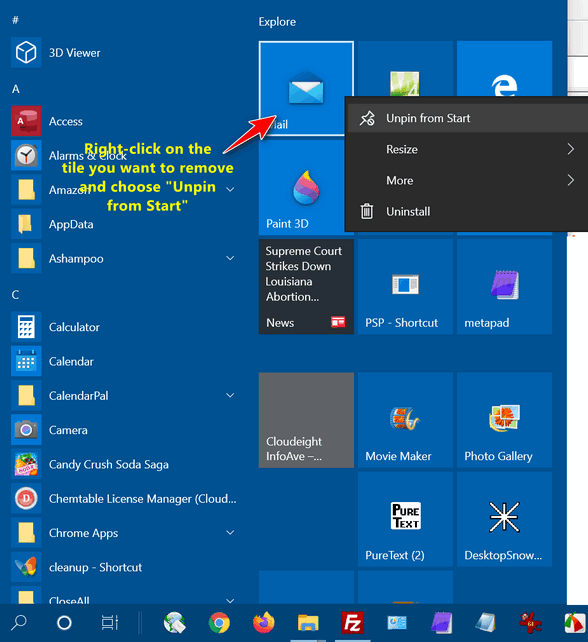This screenshot has width=588, height=642.
Task: Open the Calculator app icon
Action: 26,327
